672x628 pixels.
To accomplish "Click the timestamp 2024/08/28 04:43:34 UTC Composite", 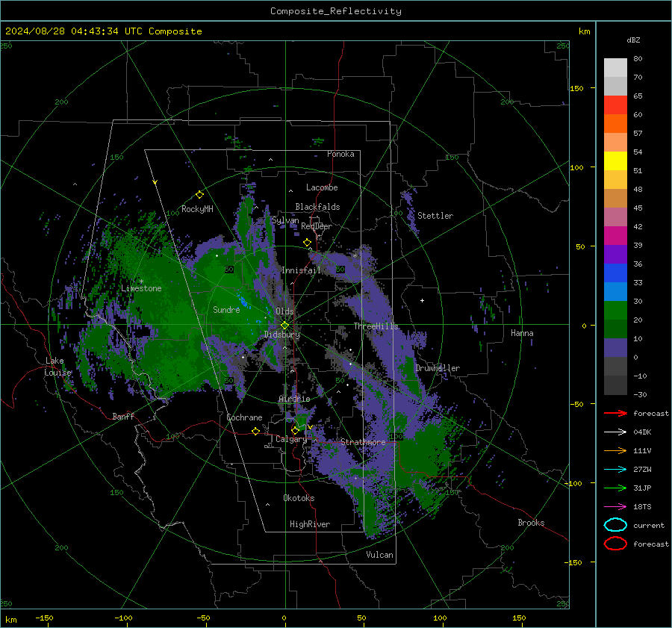I will [103, 31].
